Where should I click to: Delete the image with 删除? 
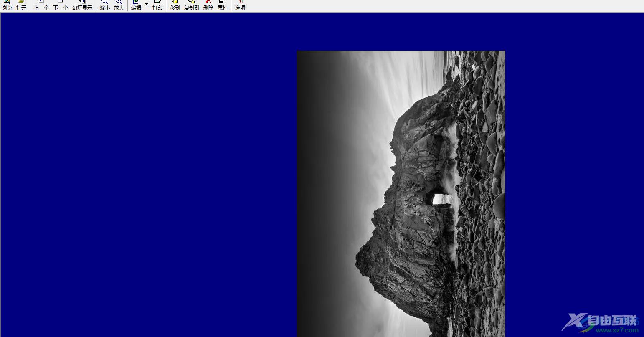pyautogui.click(x=208, y=5)
